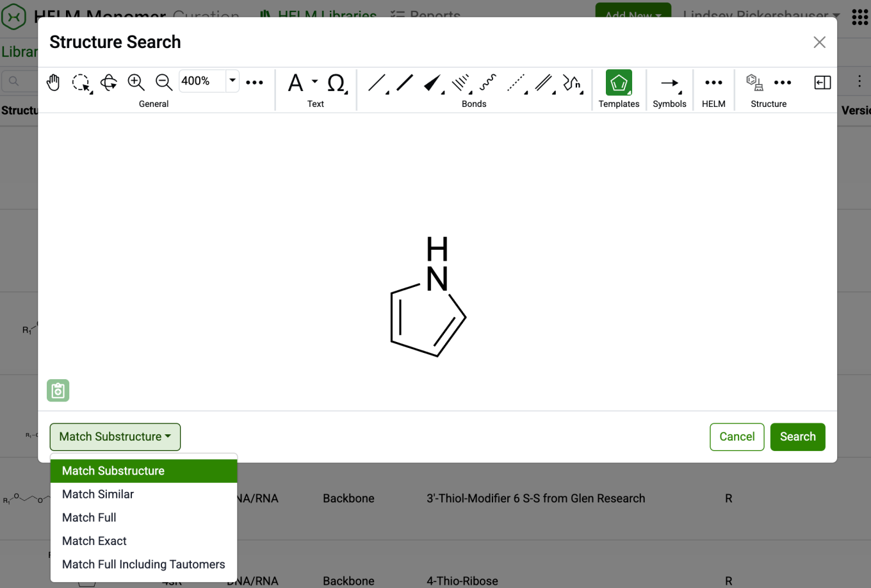Image resolution: width=871 pixels, height=588 pixels.
Task: Toggle the side panel collapse icon
Action: click(822, 83)
